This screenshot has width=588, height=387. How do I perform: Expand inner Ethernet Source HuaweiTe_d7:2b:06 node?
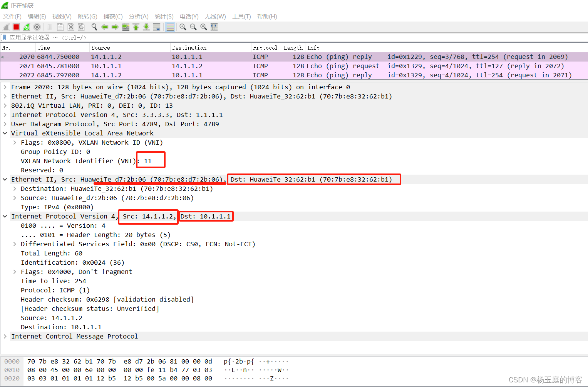pos(15,198)
